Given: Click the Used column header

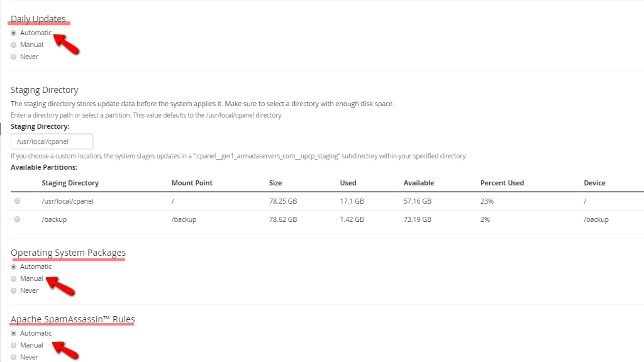Looking at the screenshot, I should point(348,183).
